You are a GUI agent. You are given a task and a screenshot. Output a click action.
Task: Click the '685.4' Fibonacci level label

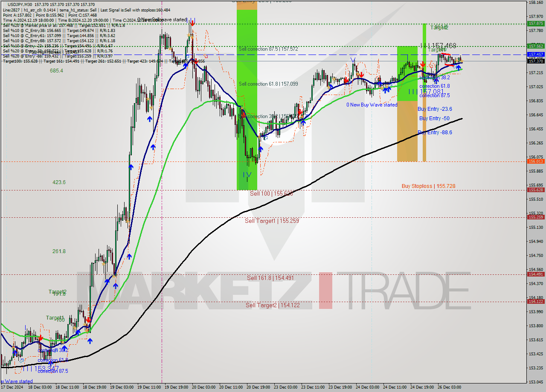[56, 71]
